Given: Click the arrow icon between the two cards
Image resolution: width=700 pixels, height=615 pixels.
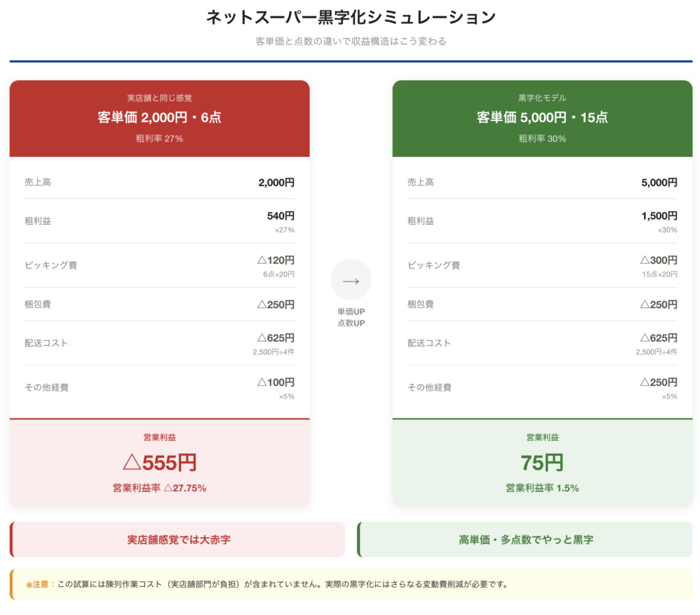Looking at the screenshot, I should click(351, 279).
